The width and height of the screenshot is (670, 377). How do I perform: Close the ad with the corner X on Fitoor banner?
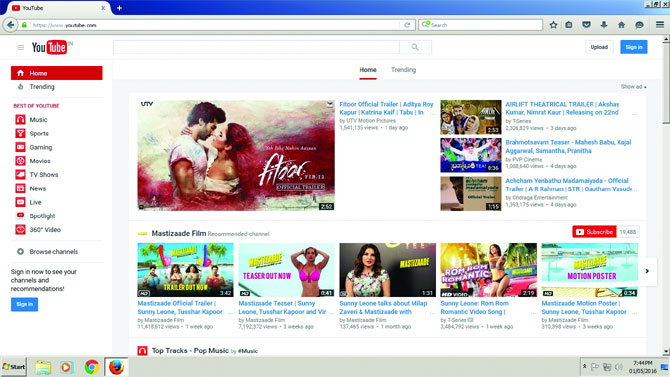coord(329,104)
